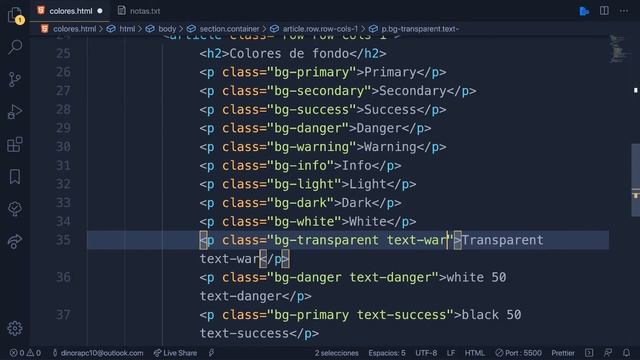Split the editor to the right

point(604,11)
